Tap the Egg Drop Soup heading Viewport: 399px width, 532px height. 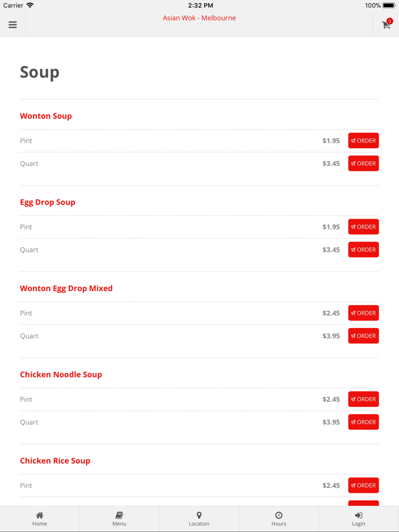click(x=47, y=202)
